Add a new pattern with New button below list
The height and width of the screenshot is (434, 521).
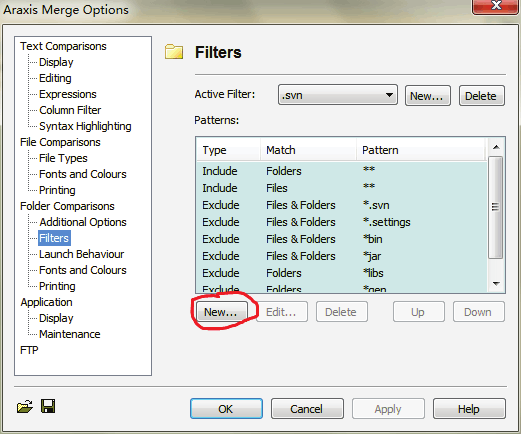click(x=222, y=312)
